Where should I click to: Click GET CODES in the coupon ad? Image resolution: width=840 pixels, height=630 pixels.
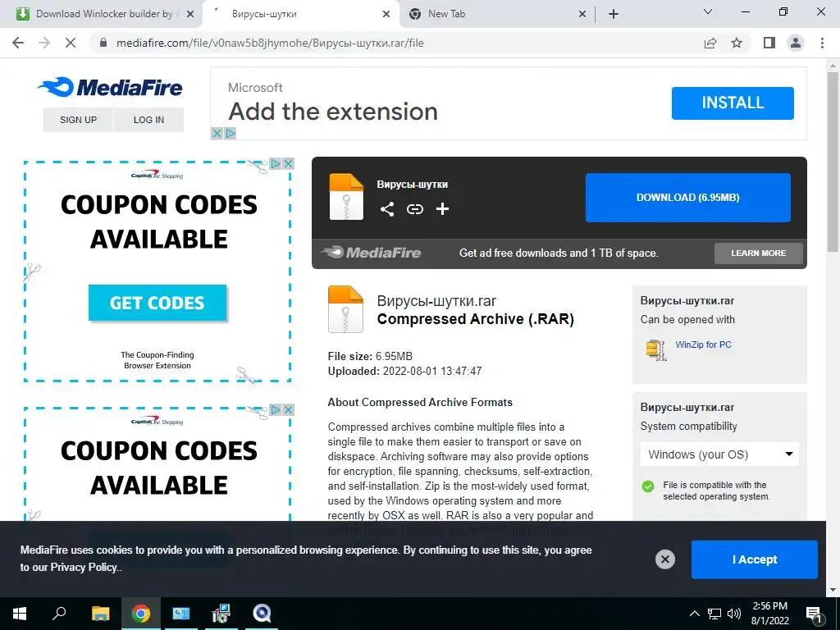pyautogui.click(x=157, y=303)
